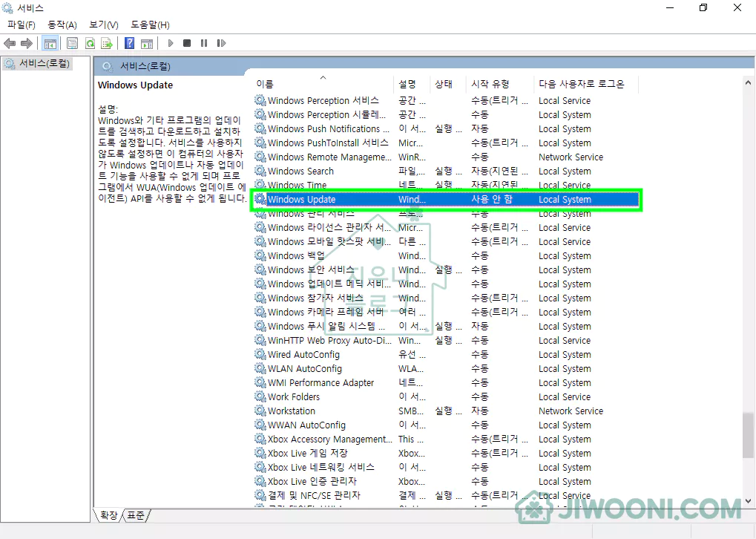
Task: Select the Workstation service row
Action: [x=446, y=411]
